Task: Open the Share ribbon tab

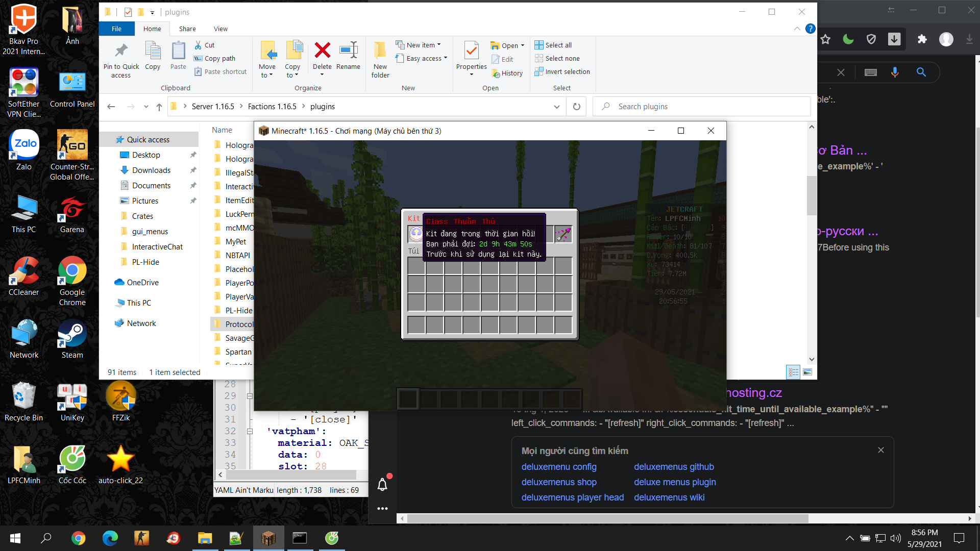Action: click(187, 29)
